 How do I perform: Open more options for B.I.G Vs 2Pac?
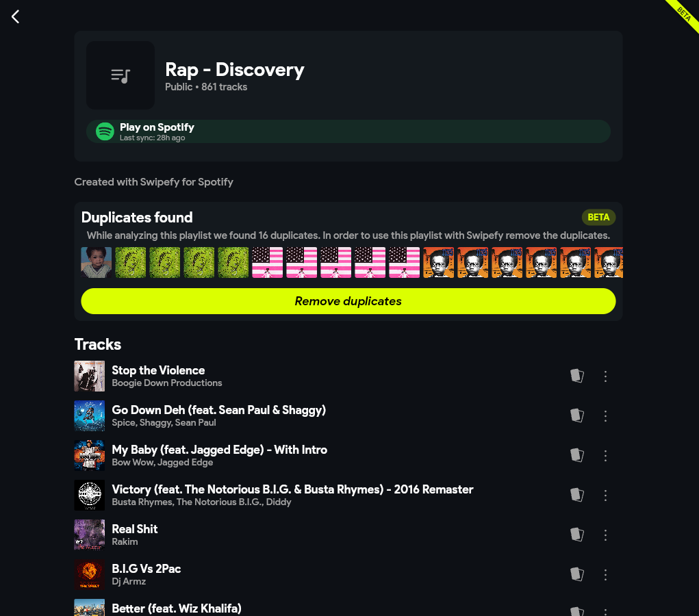coord(605,574)
